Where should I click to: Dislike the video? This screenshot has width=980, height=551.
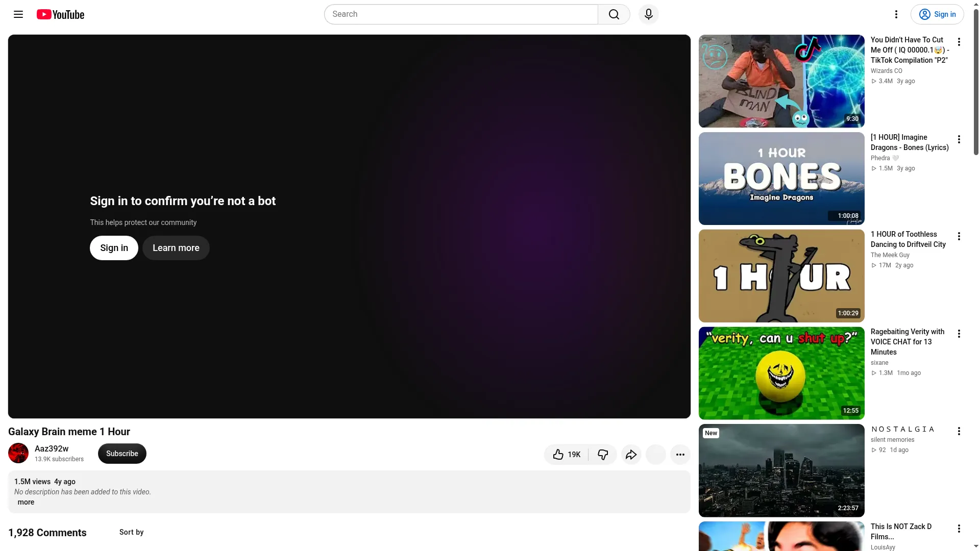603,455
